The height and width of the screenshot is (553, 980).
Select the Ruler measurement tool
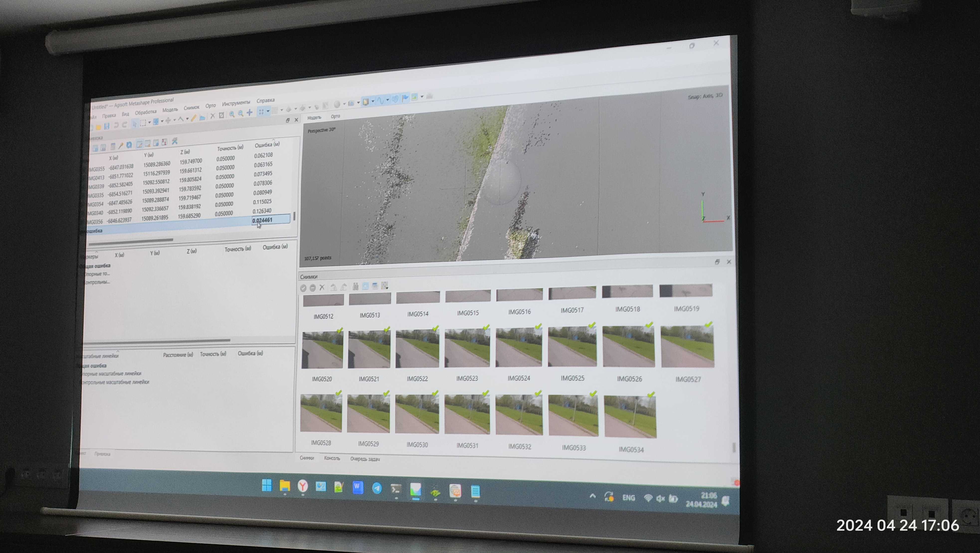194,118
